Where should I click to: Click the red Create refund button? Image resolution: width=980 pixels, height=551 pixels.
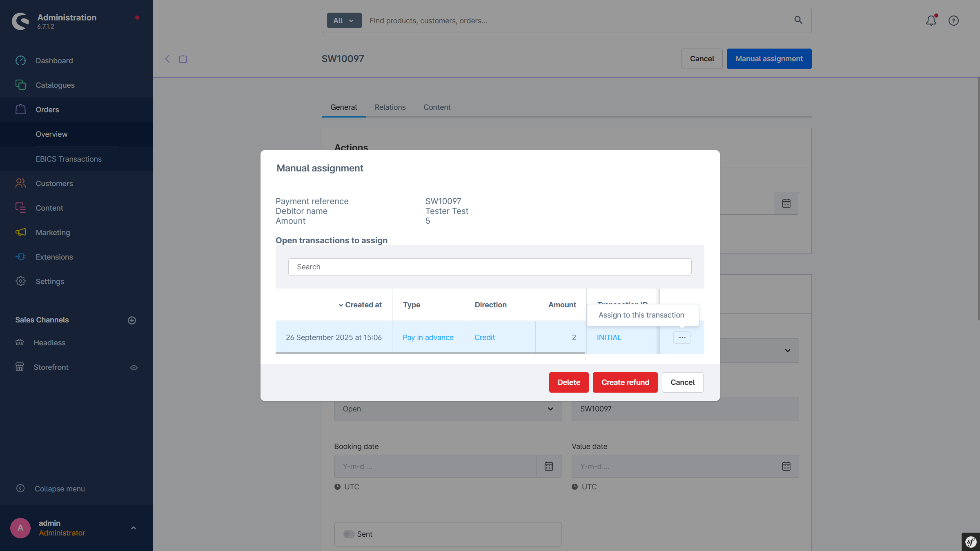pyautogui.click(x=625, y=382)
